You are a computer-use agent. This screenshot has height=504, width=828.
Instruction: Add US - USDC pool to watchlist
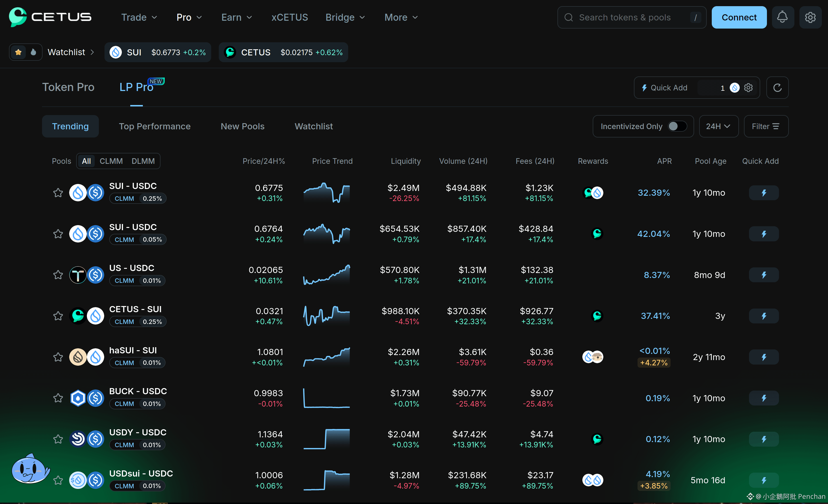click(58, 275)
